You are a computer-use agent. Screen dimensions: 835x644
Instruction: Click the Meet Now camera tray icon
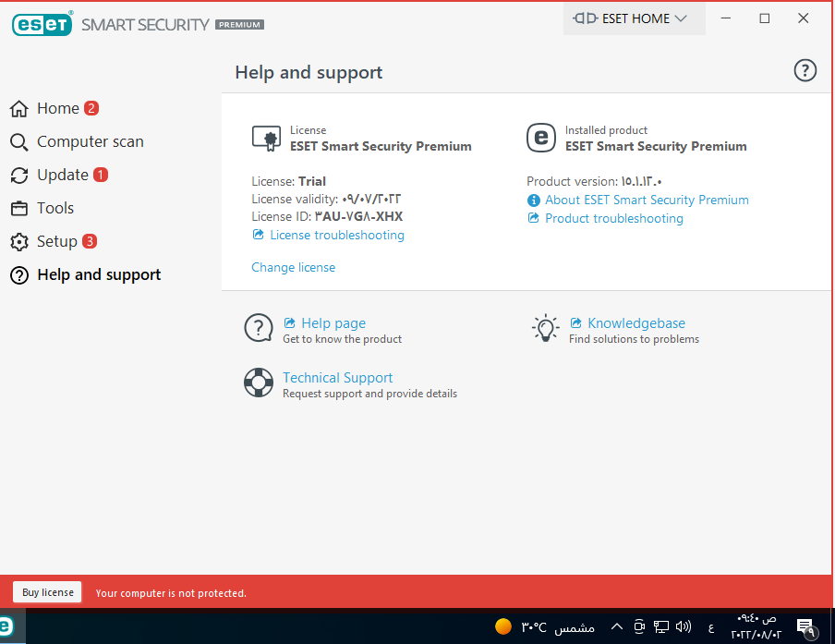click(639, 627)
